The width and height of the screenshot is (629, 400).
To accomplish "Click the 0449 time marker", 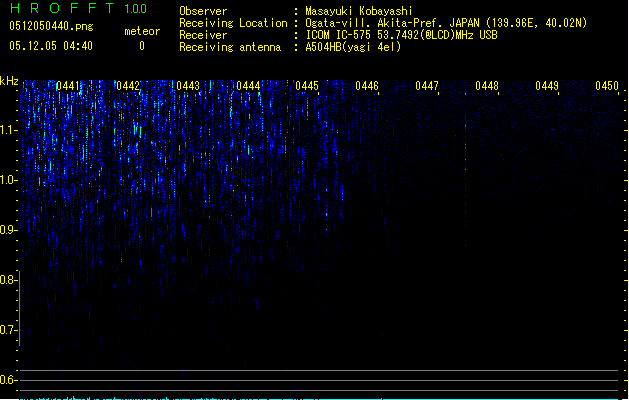I will tap(547, 86).
